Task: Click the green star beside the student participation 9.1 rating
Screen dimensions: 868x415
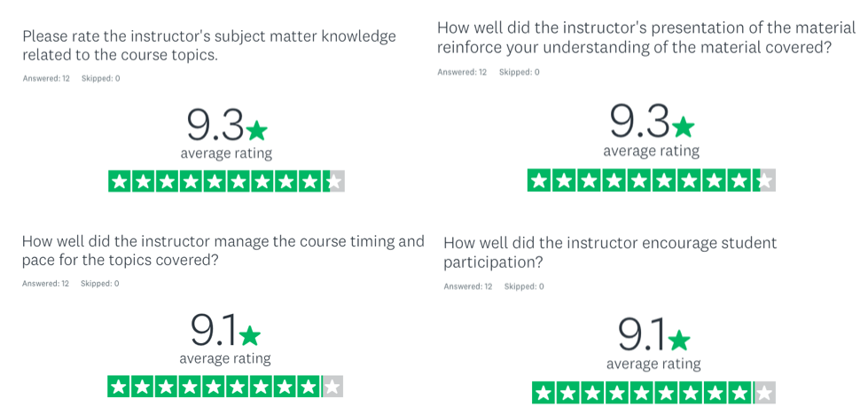Action: [x=679, y=340]
